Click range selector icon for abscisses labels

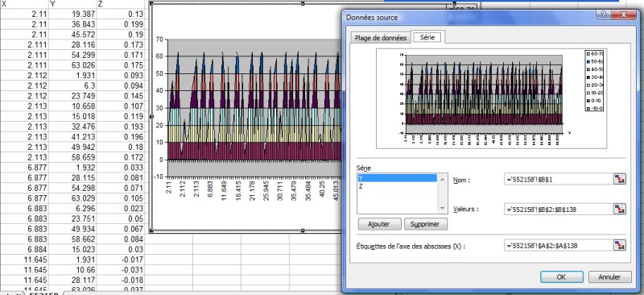click(x=619, y=245)
